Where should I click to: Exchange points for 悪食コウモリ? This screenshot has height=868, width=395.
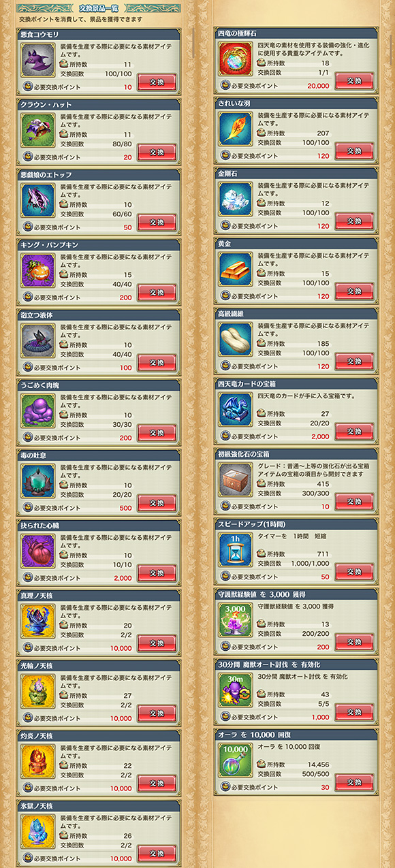[x=157, y=82]
